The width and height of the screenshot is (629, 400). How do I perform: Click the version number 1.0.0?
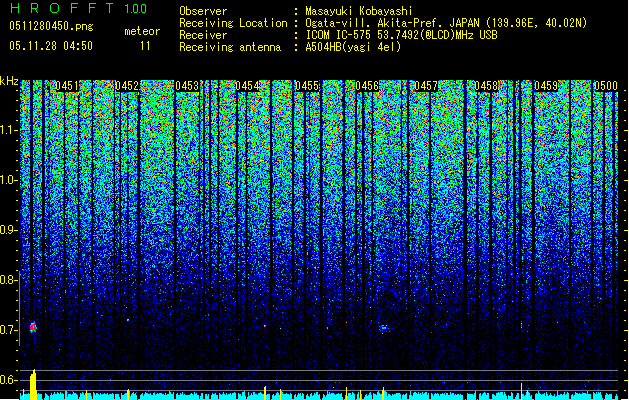136,8
